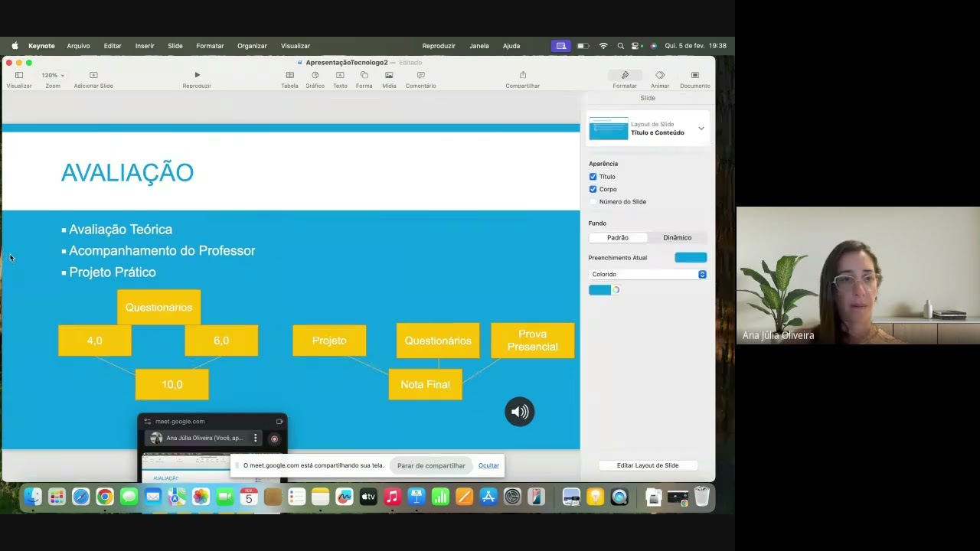This screenshot has height=551, width=980.
Task: Open the Arquivo menu
Action: tap(78, 46)
